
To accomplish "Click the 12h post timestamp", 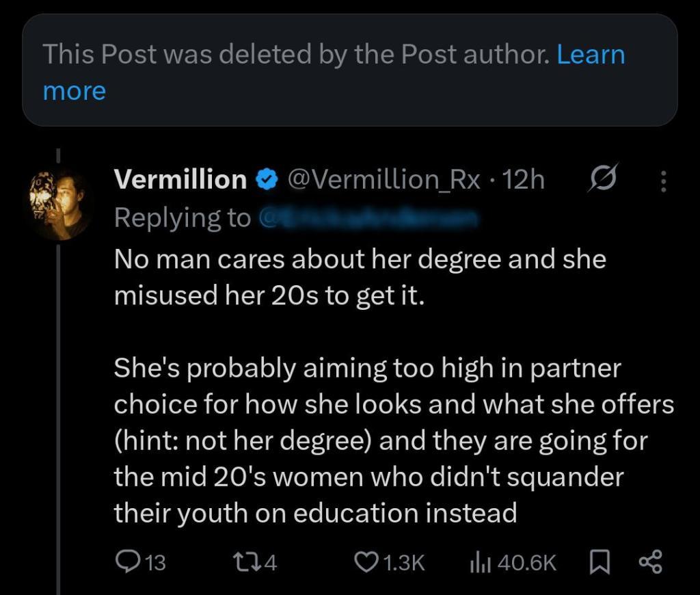I will tap(523, 180).
